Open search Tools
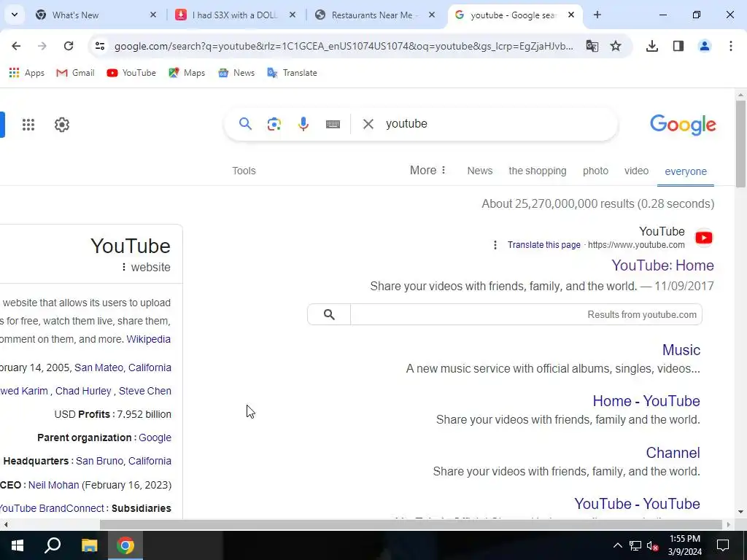 pos(244,171)
